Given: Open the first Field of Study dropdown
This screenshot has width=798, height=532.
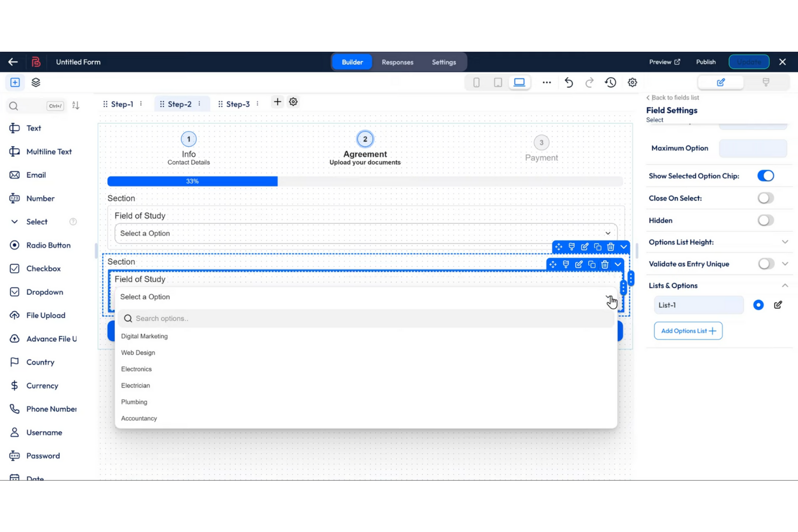Looking at the screenshot, I should [x=366, y=233].
